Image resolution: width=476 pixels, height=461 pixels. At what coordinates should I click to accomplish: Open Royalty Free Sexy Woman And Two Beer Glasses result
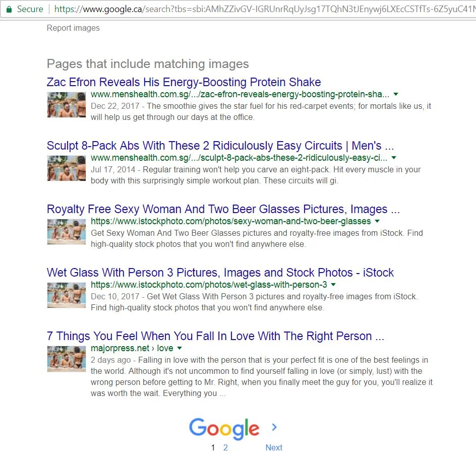(223, 209)
